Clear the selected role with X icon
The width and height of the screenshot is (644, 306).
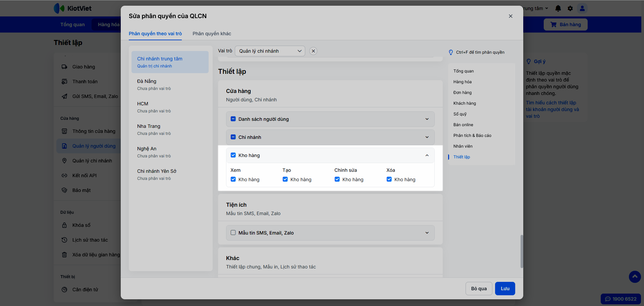[x=313, y=51]
